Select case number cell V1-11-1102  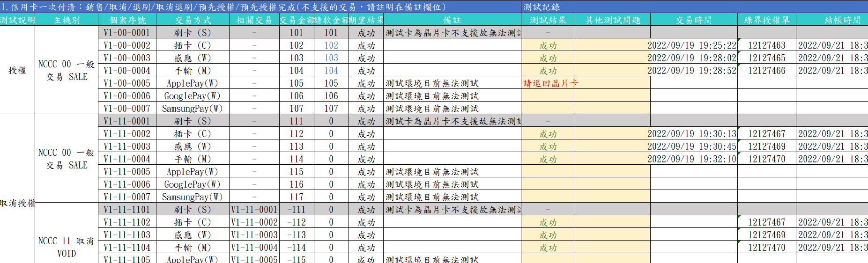[127, 222]
